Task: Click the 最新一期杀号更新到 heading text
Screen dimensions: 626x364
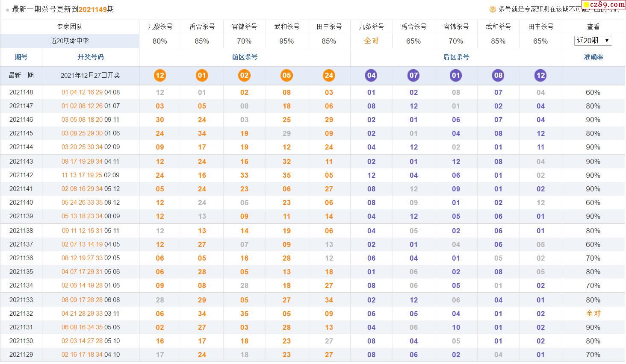Action: click(x=45, y=9)
